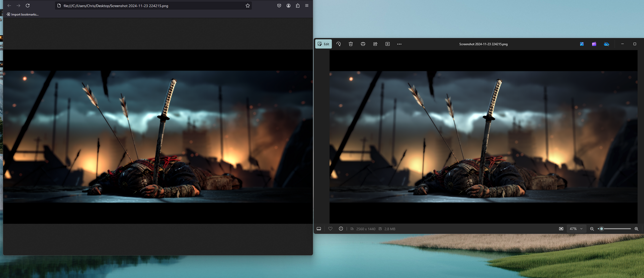Screen dimensions: 644x278
Task: Click Import bookmarks... in the bookmarks bar
Action: (x=23, y=14)
